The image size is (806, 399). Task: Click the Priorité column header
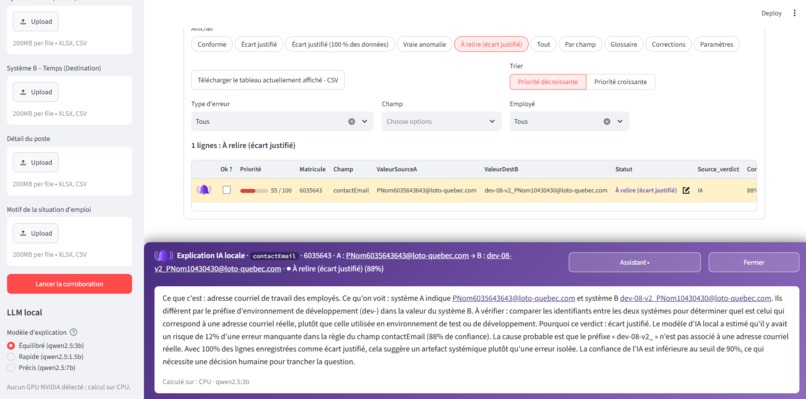pos(250,169)
